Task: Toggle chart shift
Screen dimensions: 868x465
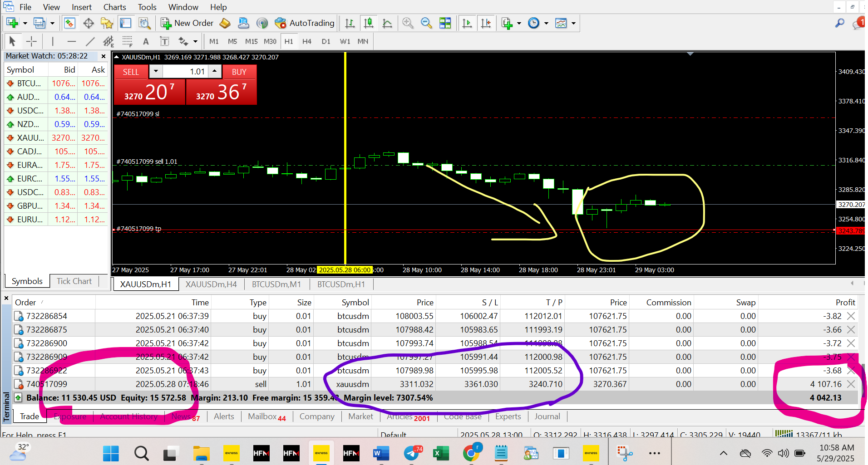Action: pos(486,23)
